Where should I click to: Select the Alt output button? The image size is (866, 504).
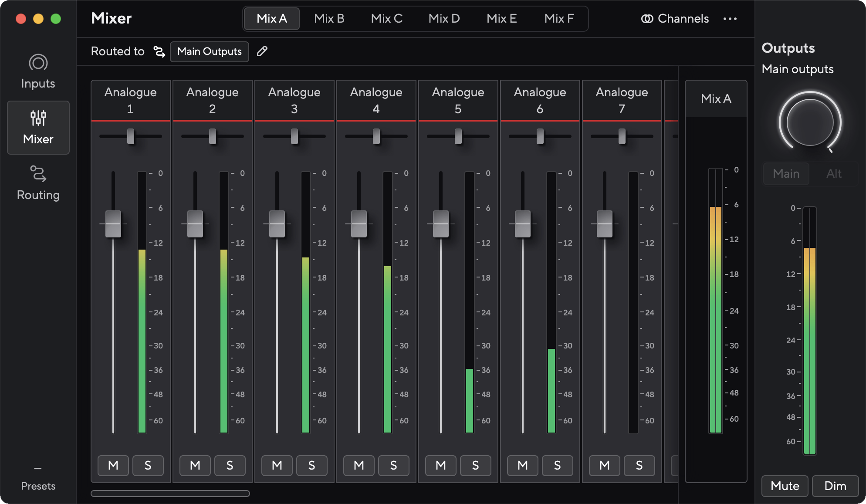pyautogui.click(x=834, y=174)
